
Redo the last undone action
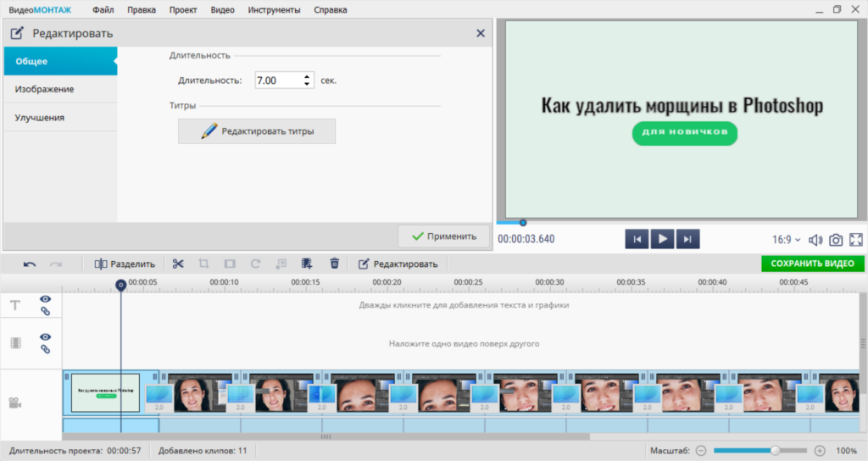[x=55, y=264]
